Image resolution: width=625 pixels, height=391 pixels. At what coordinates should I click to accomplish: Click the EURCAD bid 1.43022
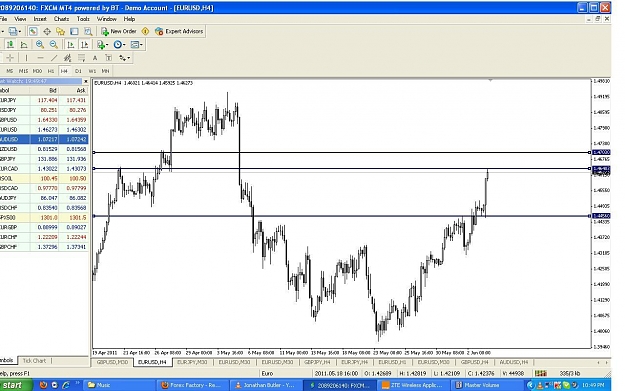[47, 169]
